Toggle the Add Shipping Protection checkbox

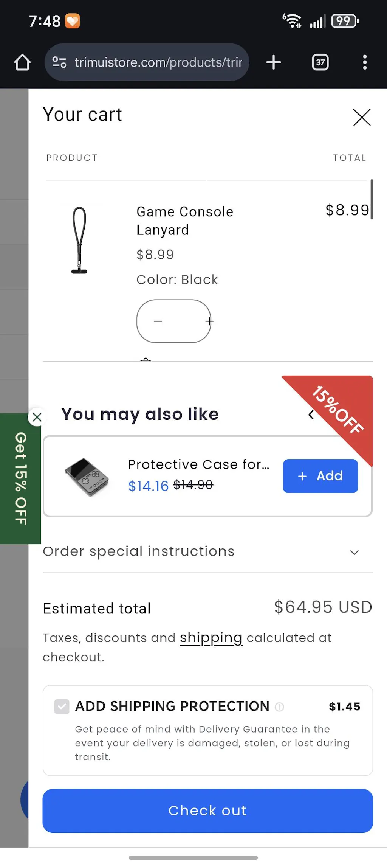pyautogui.click(x=62, y=706)
